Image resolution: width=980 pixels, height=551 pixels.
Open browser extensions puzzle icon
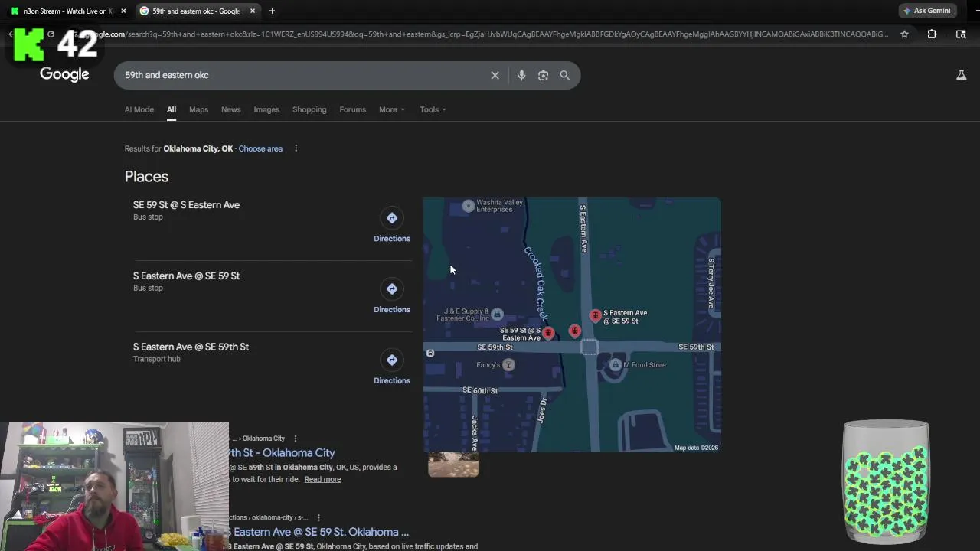932,34
